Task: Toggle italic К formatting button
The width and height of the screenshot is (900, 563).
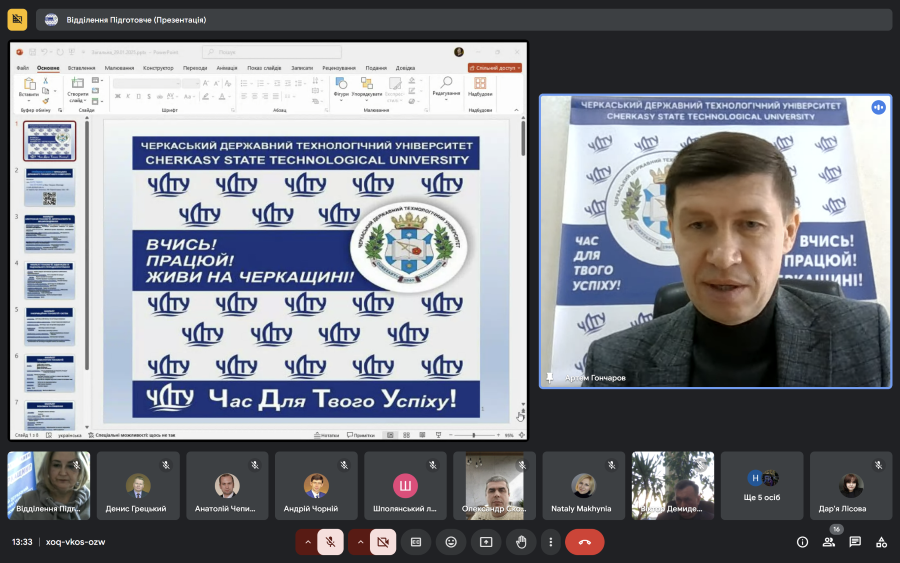Action: (128, 96)
